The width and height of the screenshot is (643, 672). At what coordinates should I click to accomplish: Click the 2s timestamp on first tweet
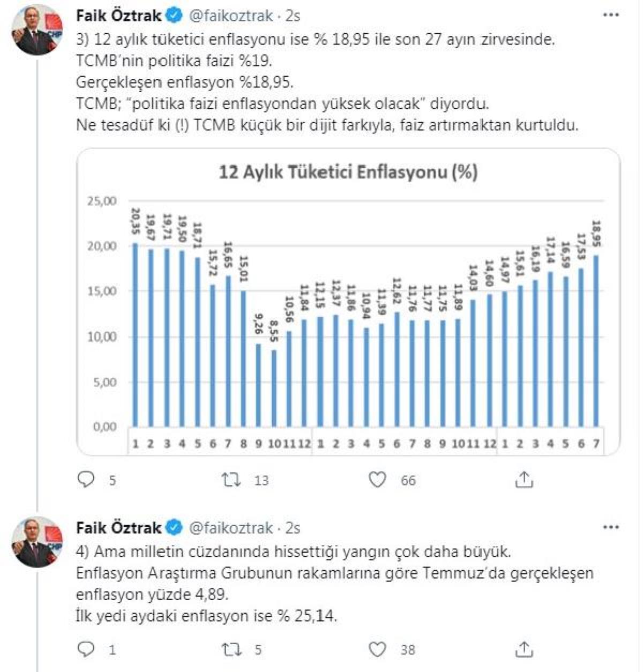293,16
